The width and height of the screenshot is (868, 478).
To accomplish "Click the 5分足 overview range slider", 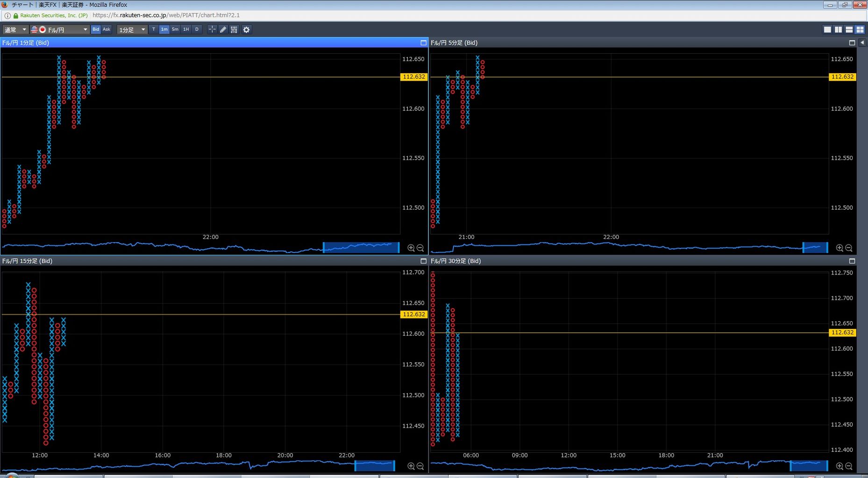I will 815,247.
